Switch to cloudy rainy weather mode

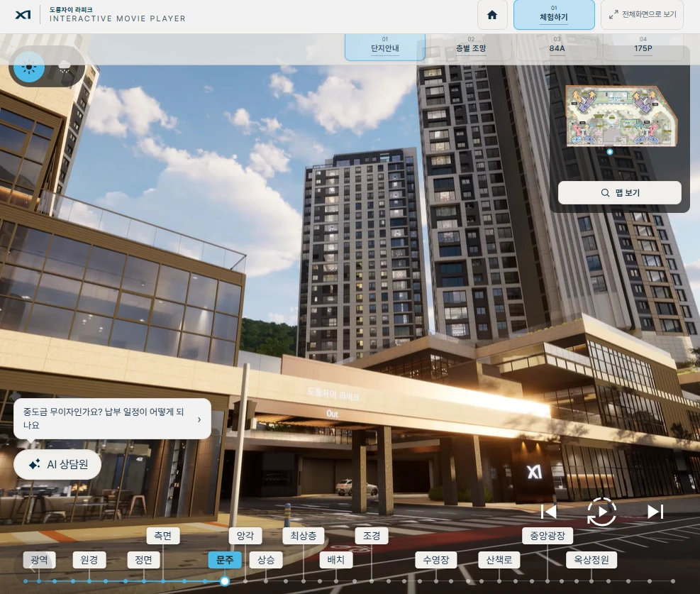(65, 67)
